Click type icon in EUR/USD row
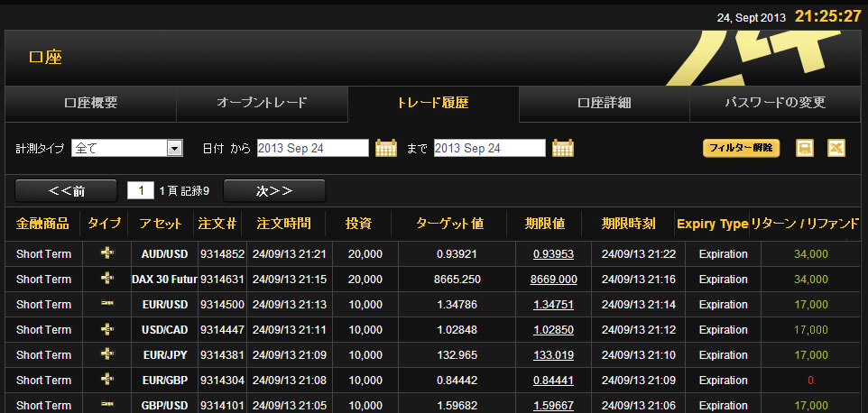The height and width of the screenshot is (413, 868). [107, 304]
